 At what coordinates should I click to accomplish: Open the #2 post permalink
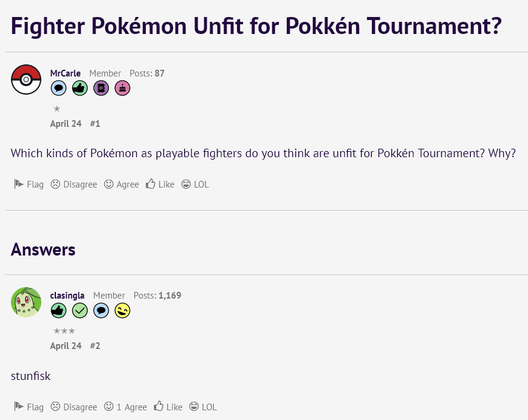pos(95,346)
